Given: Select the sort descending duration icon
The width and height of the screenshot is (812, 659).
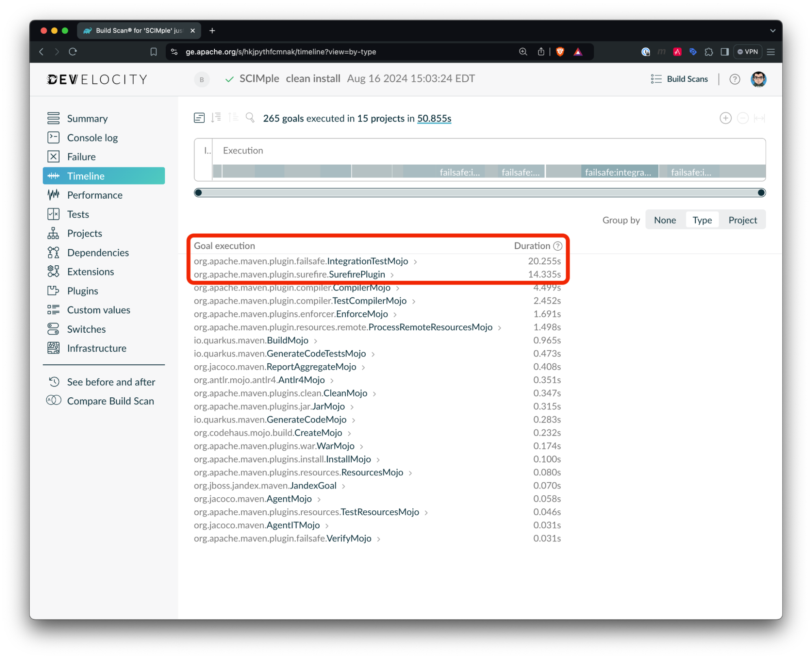Looking at the screenshot, I should pos(217,117).
